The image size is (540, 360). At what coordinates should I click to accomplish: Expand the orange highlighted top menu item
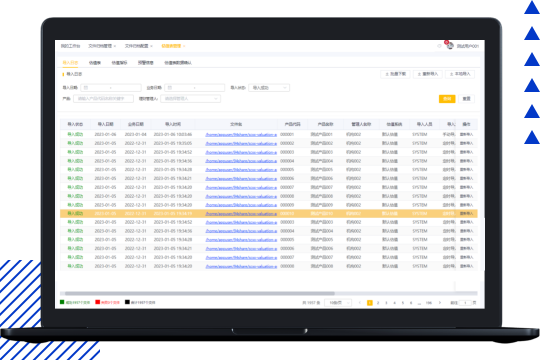(x=173, y=46)
